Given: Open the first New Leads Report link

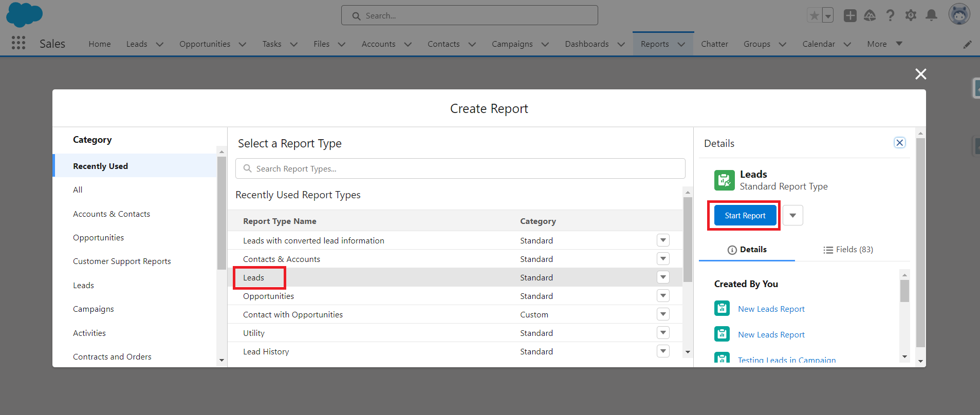Looking at the screenshot, I should (x=771, y=309).
